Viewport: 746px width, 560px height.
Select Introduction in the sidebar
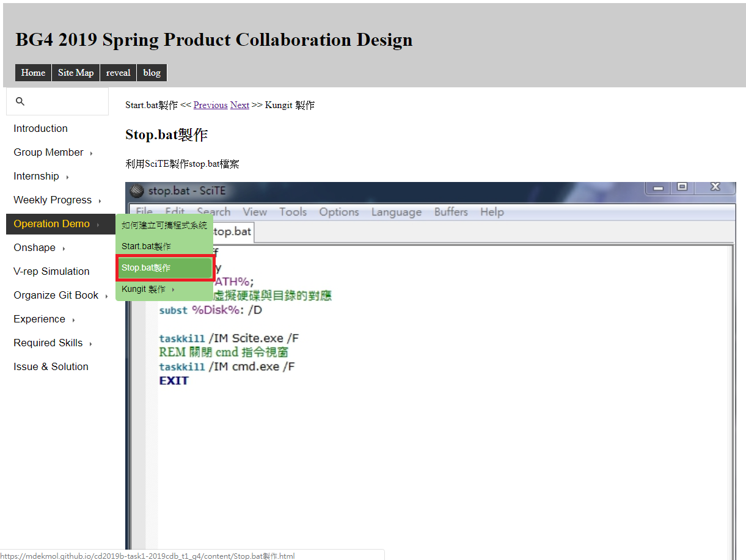tap(40, 129)
